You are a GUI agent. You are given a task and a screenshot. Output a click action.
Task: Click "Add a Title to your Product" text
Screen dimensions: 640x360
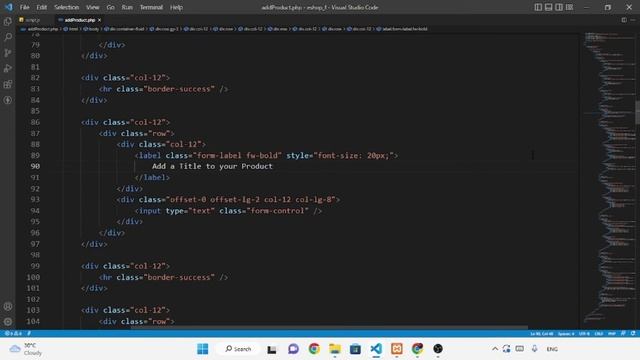point(212,166)
